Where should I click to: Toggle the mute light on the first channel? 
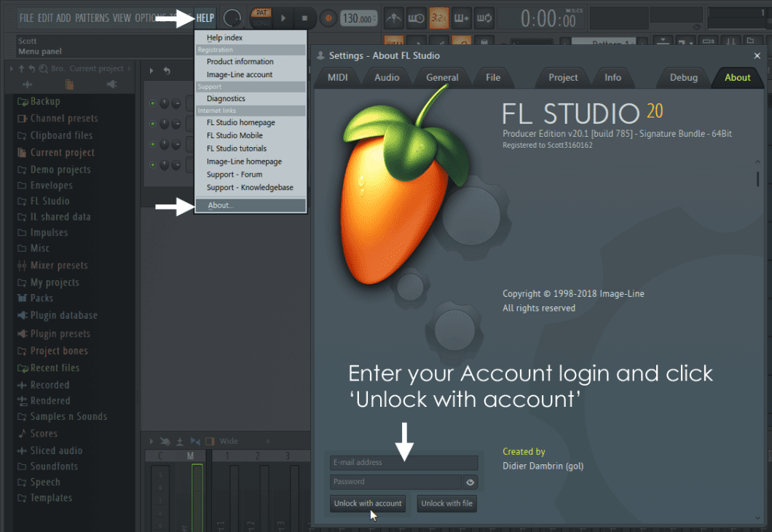(153, 103)
